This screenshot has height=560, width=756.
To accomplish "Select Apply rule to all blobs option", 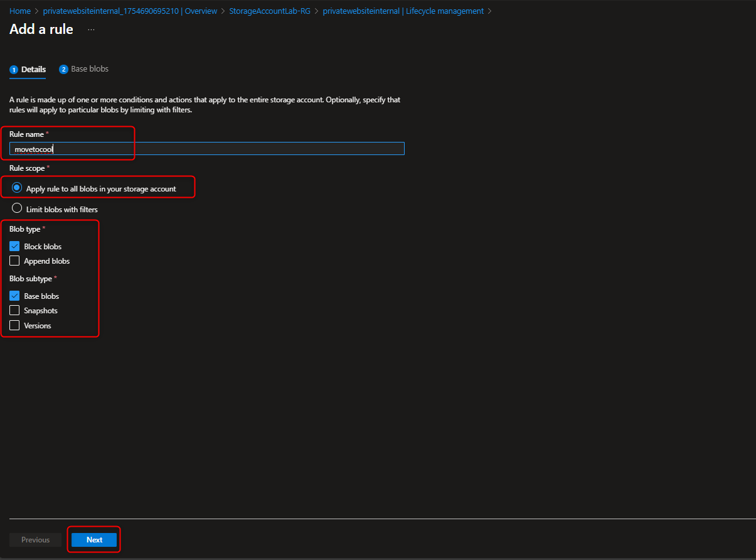I will tap(16, 188).
